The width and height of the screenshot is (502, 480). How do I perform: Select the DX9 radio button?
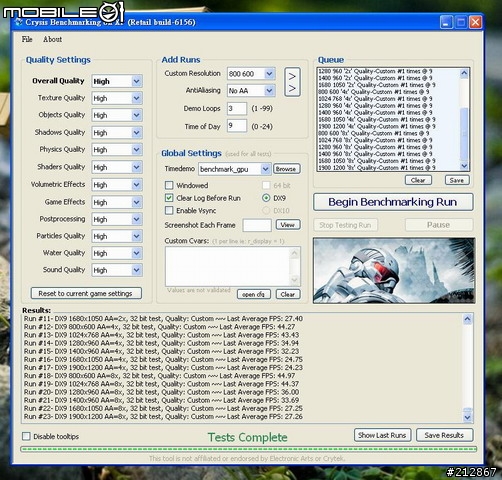click(266, 198)
